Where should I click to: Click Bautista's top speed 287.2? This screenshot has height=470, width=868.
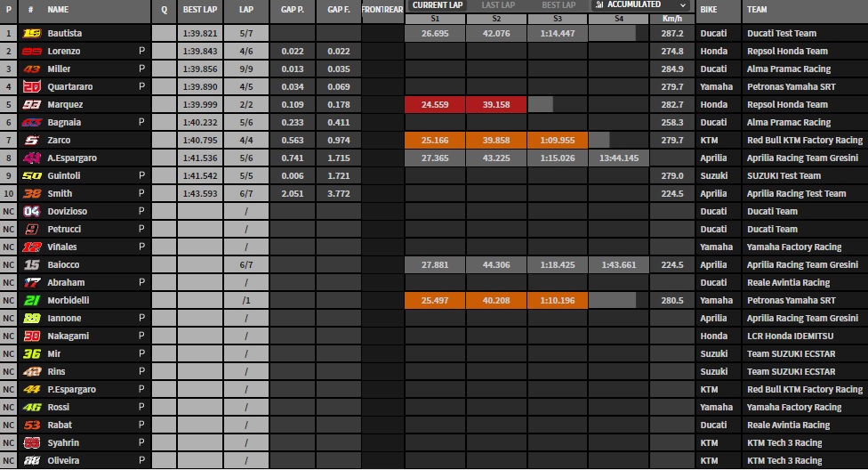click(x=672, y=33)
